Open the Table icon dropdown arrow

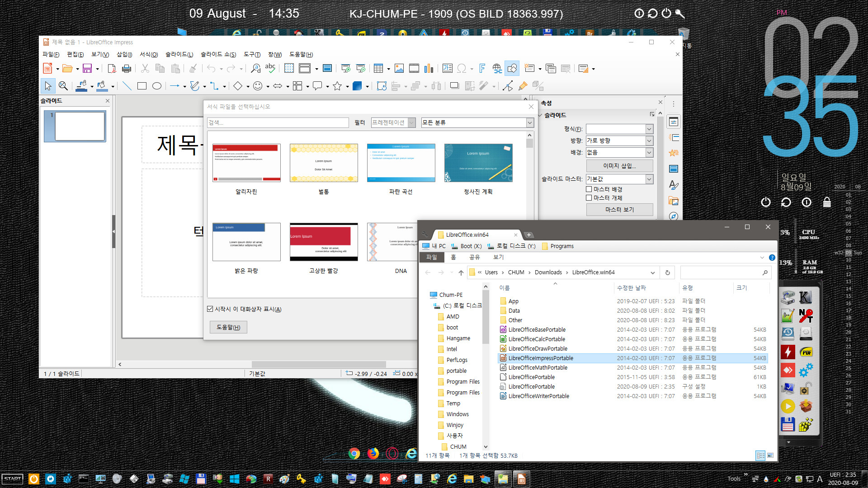click(388, 69)
